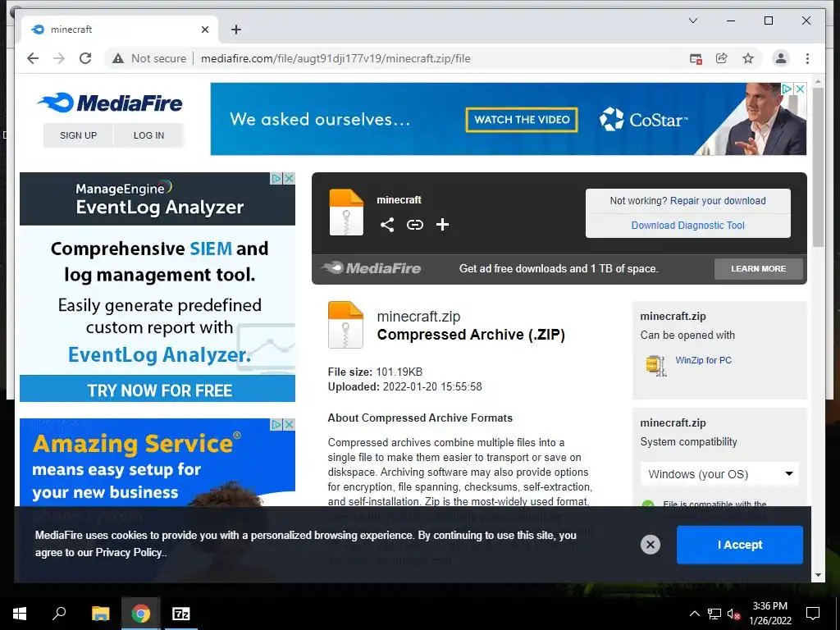Click the share page icon in address bar

(x=722, y=58)
